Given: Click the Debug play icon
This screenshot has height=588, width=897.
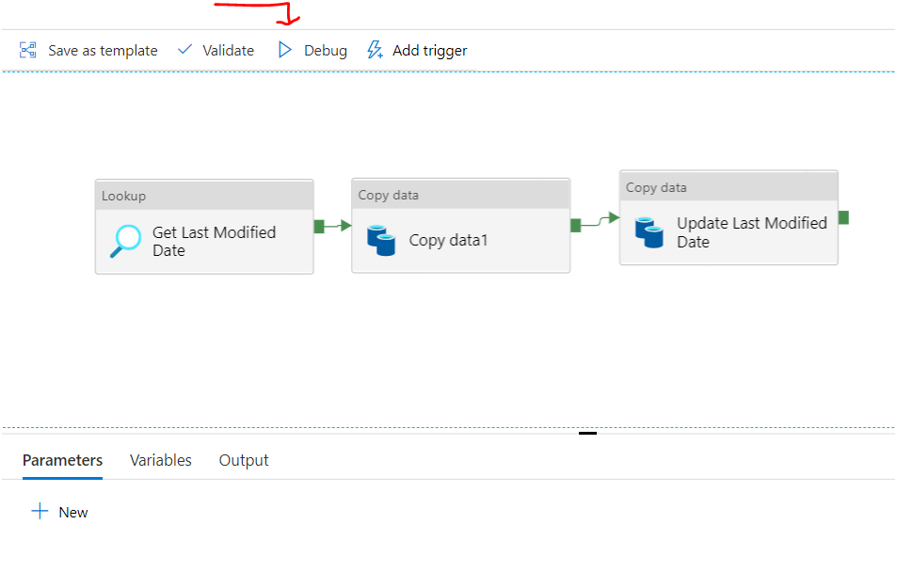Looking at the screenshot, I should [284, 50].
